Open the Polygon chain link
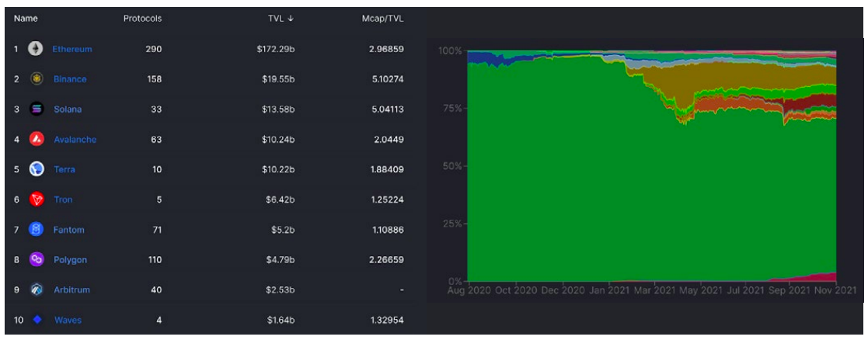The height and width of the screenshot is (340, 868). (70, 260)
